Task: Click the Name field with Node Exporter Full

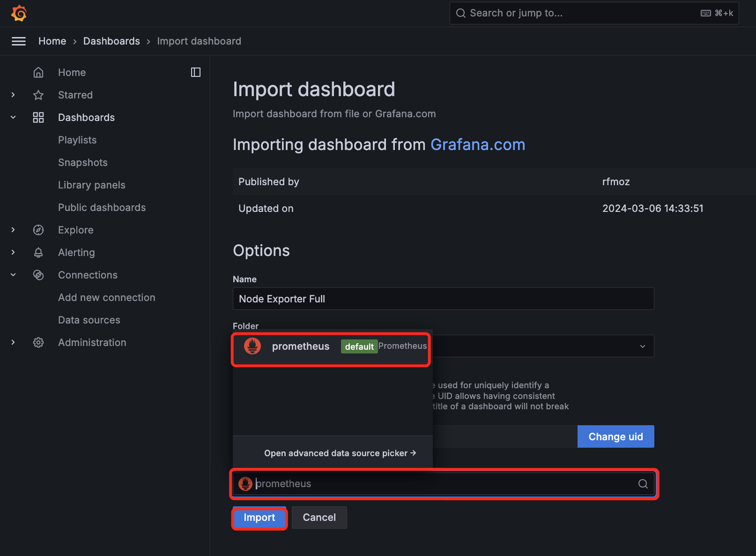Action: 444,299
